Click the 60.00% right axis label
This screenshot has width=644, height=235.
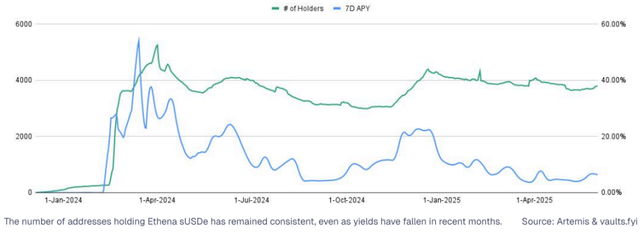[613, 24]
